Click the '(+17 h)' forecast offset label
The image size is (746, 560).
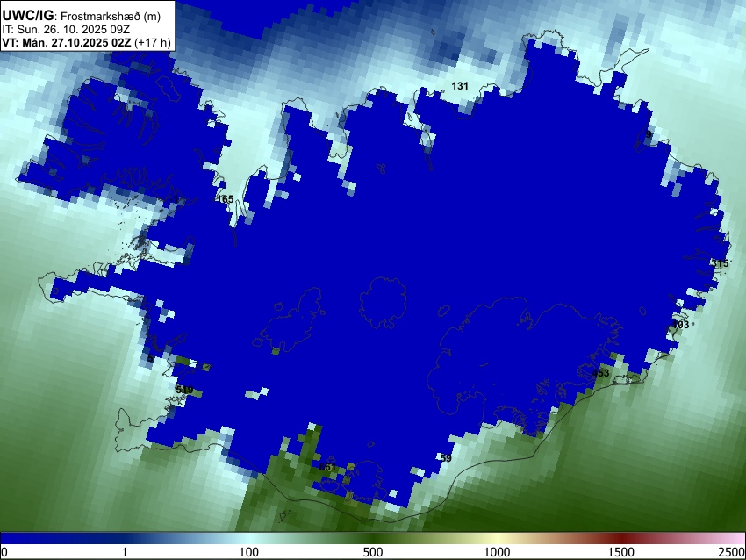[152, 42]
